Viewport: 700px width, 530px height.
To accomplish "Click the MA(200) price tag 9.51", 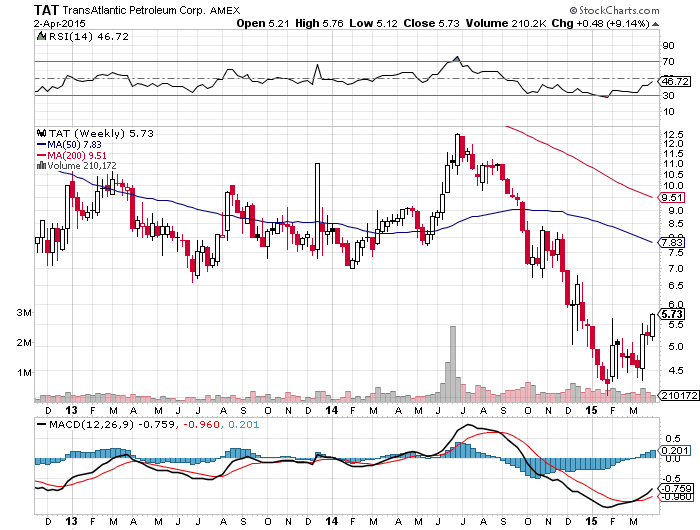I will coord(671,197).
